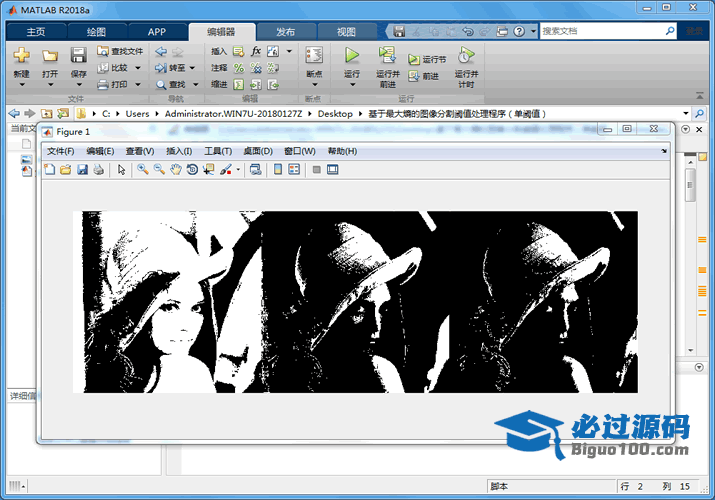Toggle the pan hand tool

(x=176, y=170)
